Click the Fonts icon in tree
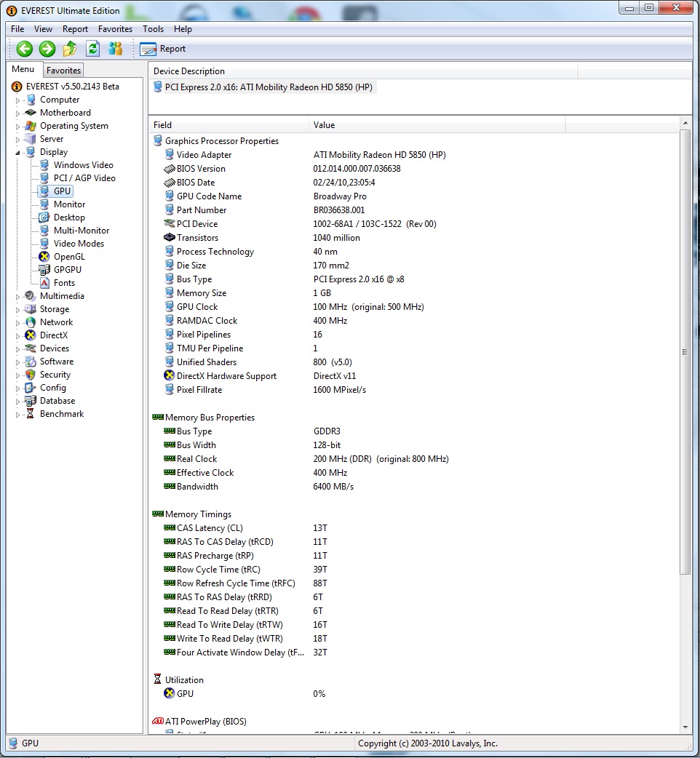The image size is (700, 758). (44, 283)
